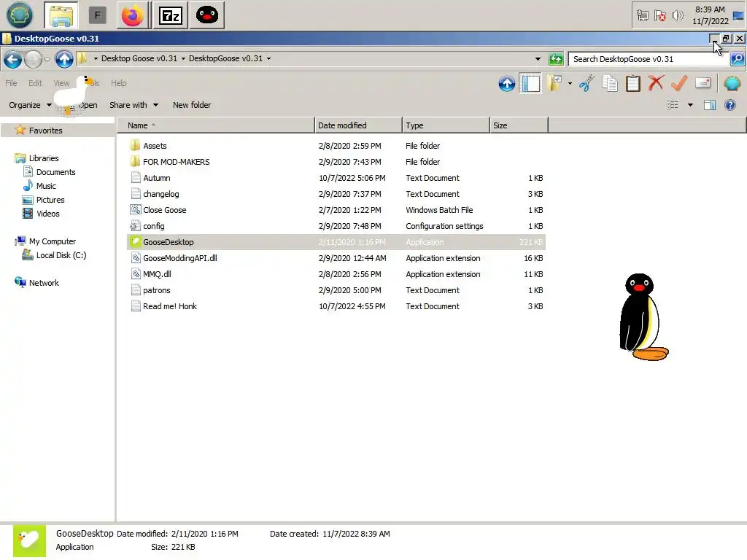Expand the Folder Options dropdown arrow
Image resolution: width=747 pixels, height=560 pixels.
570,84
